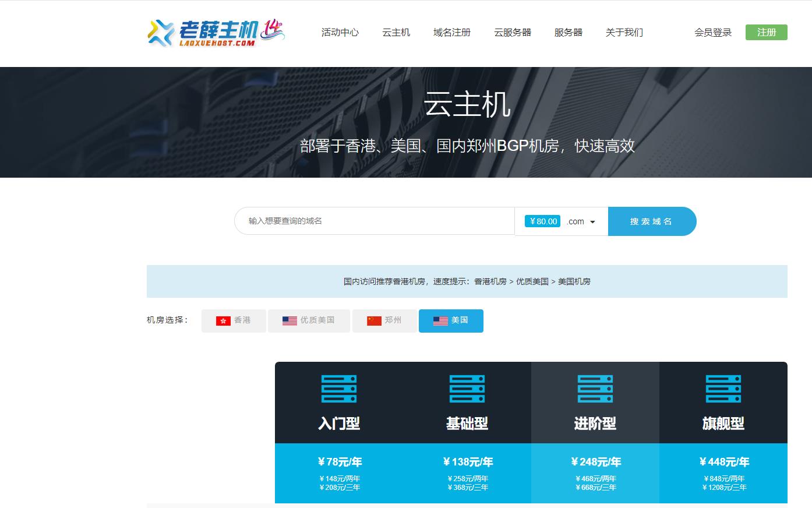Click the 搜索域名 search button
This screenshot has height=508, width=812.
(651, 221)
